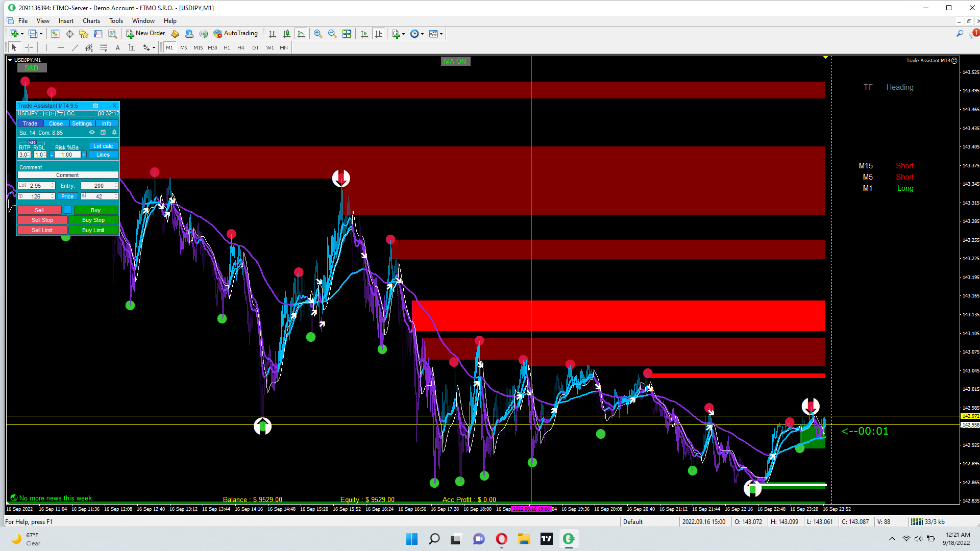
Task: Select the Crosshair tool in toolbar
Action: click(29, 47)
